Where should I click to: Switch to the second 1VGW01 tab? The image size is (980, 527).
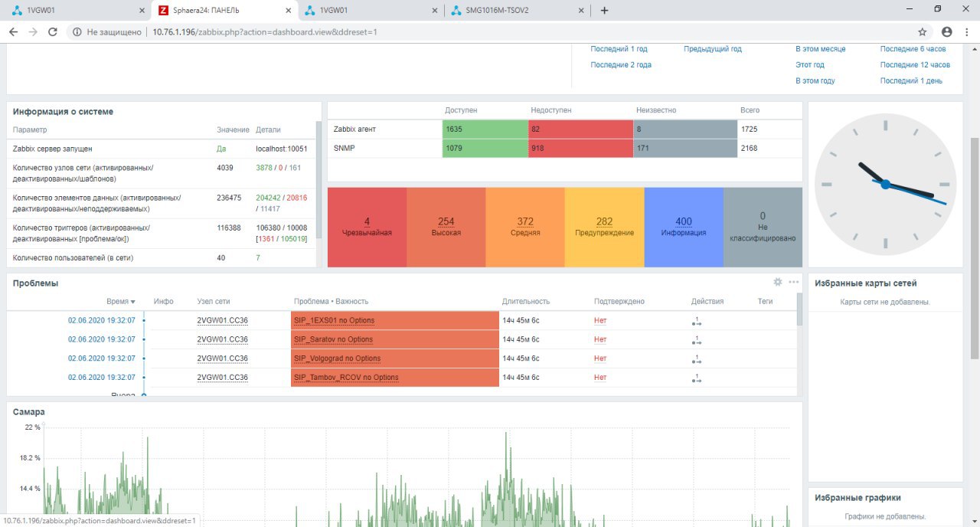coord(370,11)
